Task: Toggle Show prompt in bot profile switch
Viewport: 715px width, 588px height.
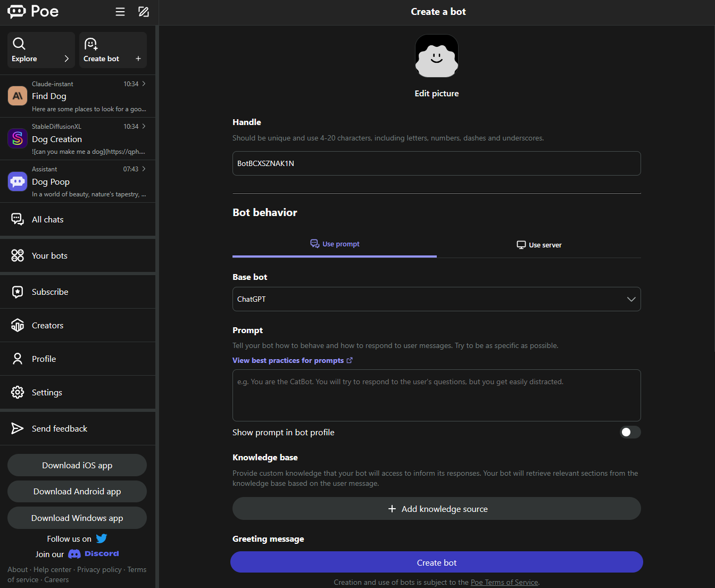Action: [630, 432]
